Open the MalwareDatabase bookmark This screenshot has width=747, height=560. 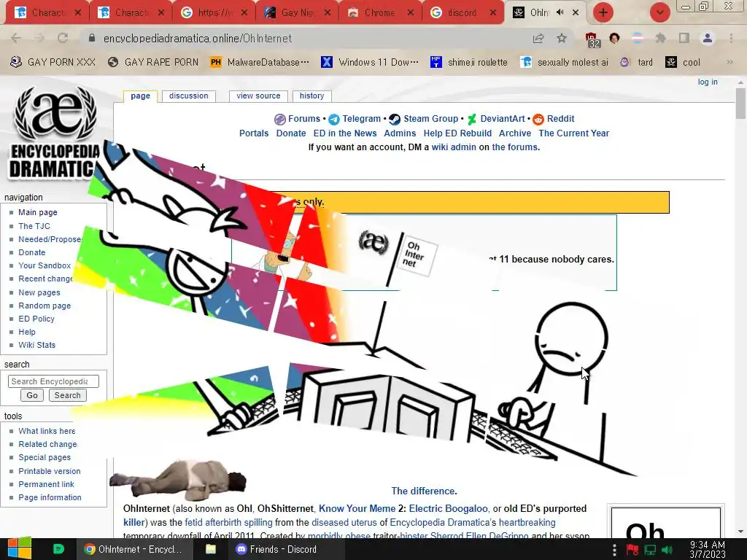260,62
